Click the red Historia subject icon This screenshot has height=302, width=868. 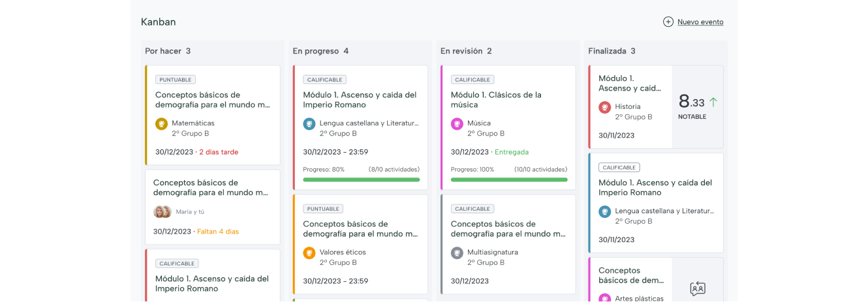point(605,107)
